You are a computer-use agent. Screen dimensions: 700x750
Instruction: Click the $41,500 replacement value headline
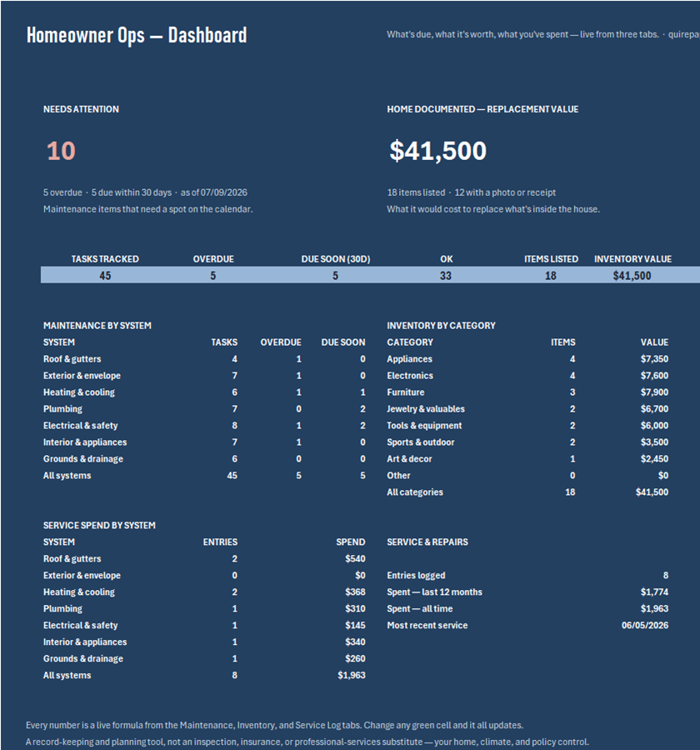[x=437, y=151]
